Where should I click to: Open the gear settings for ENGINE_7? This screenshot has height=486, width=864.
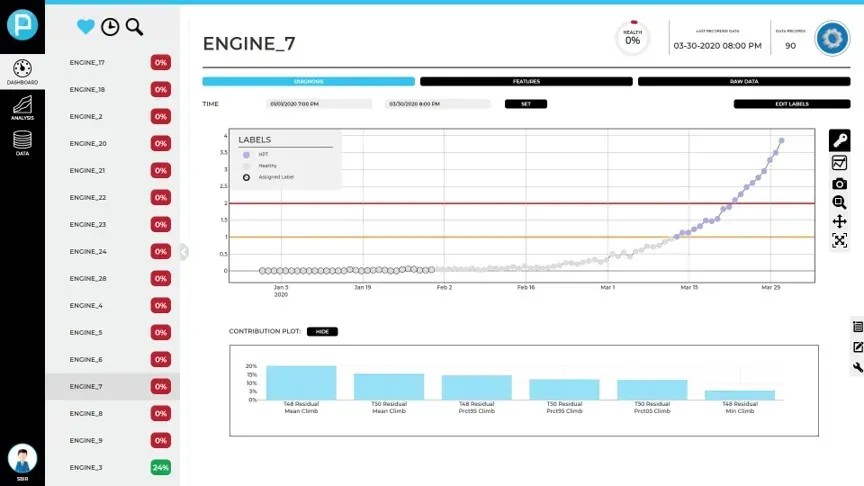[832, 39]
